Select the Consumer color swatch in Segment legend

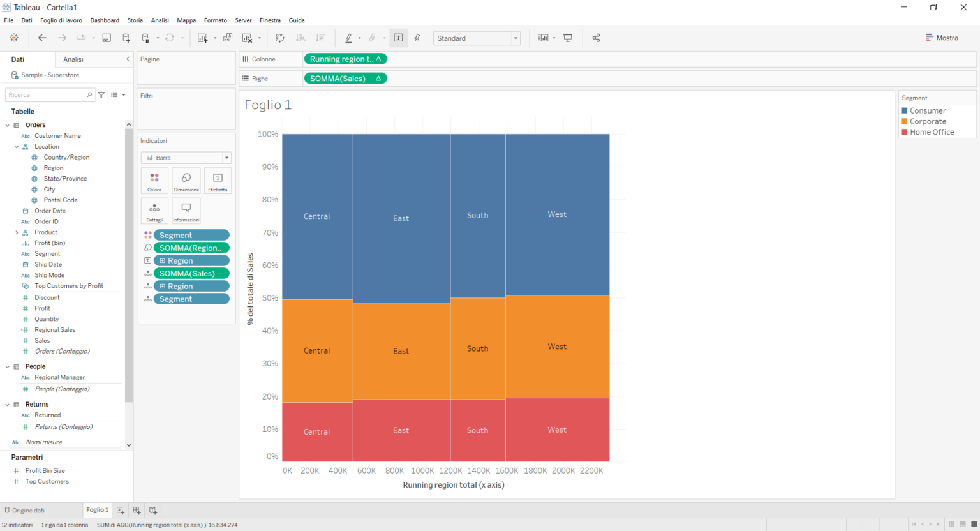pyautogui.click(x=905, y=110)
